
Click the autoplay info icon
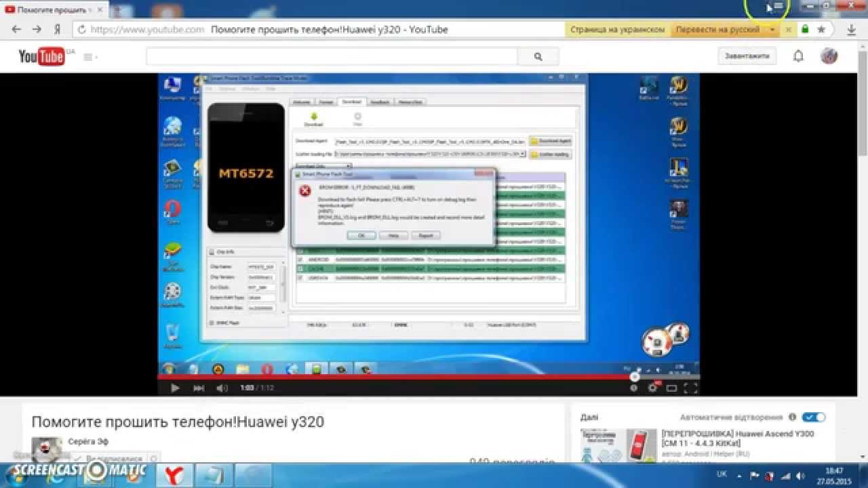(x=792, y=418)
